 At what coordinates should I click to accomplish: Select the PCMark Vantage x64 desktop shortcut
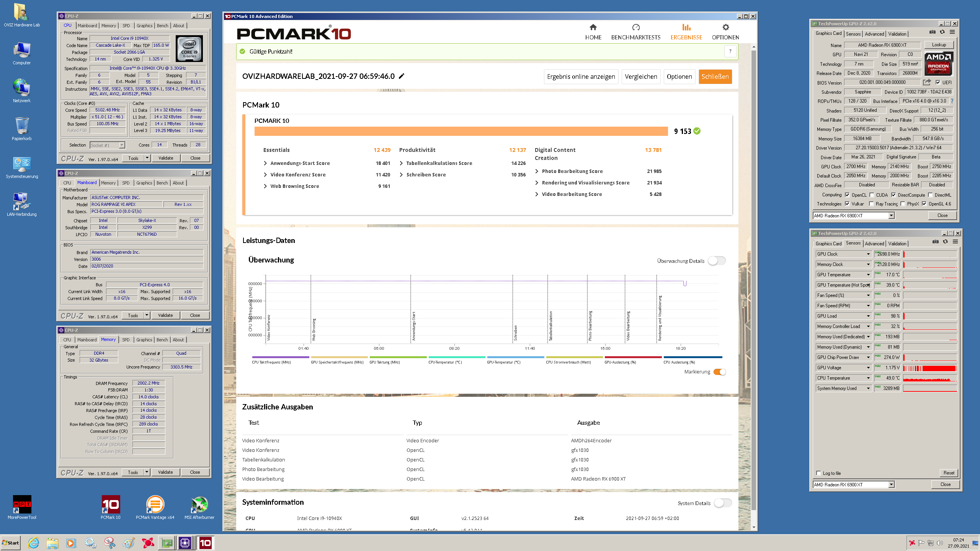click(x=155, y=507)
